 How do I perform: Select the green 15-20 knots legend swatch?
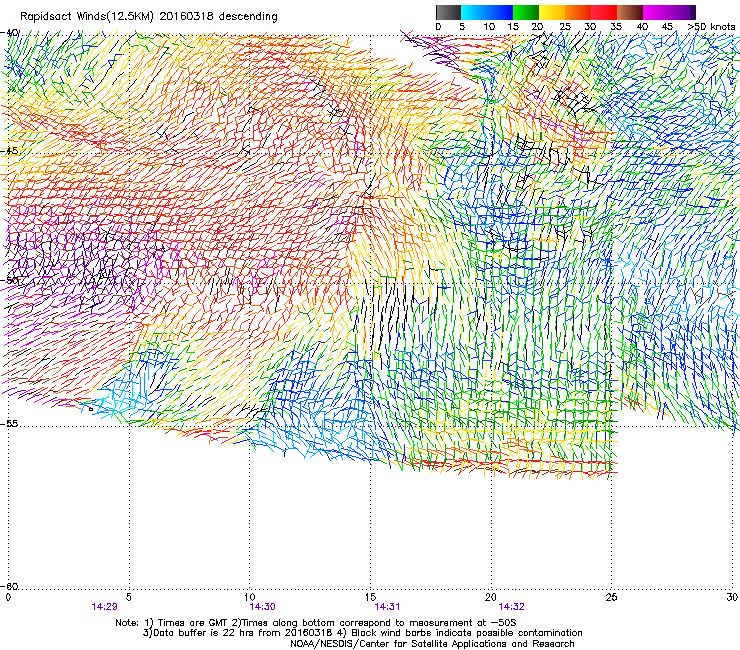click(526, 12)
